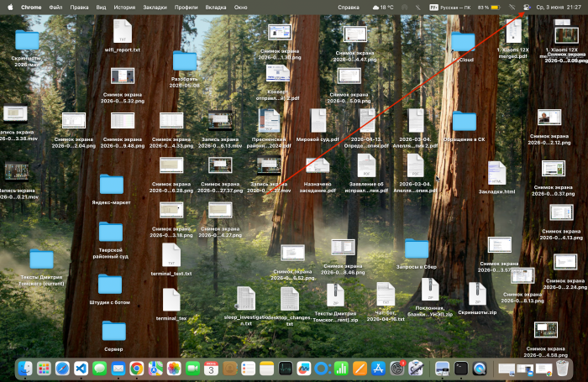This screenshot has height=382, width=588.
Task: Switch to Google Chrome in the Dock
Action: (137, 369)
